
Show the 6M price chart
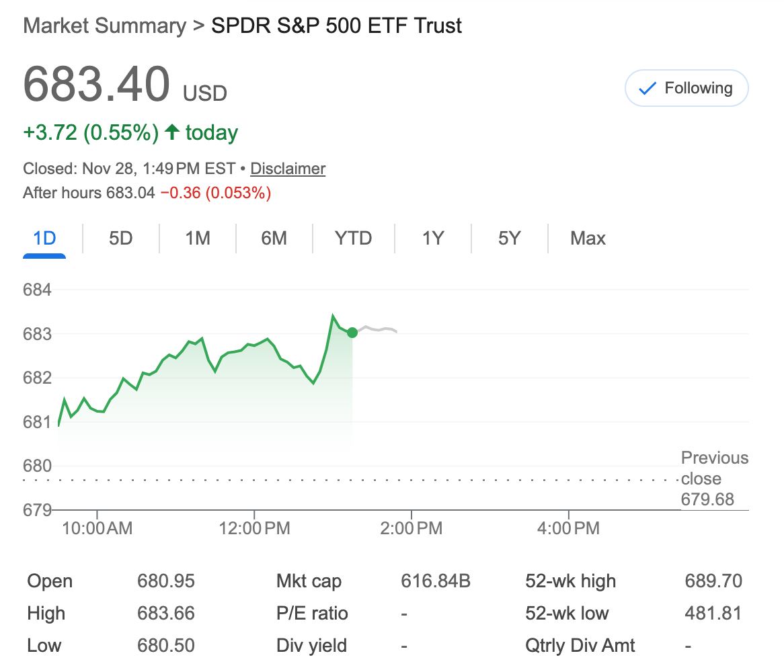tap(274, 239)
